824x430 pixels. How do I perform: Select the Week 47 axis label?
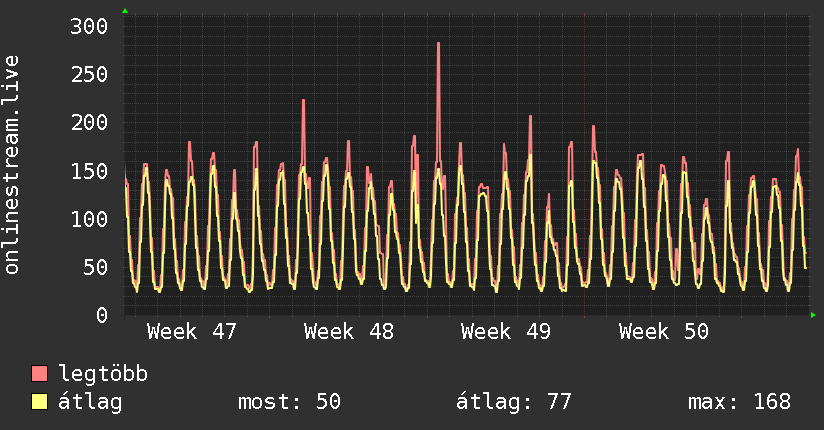point(192,332)
